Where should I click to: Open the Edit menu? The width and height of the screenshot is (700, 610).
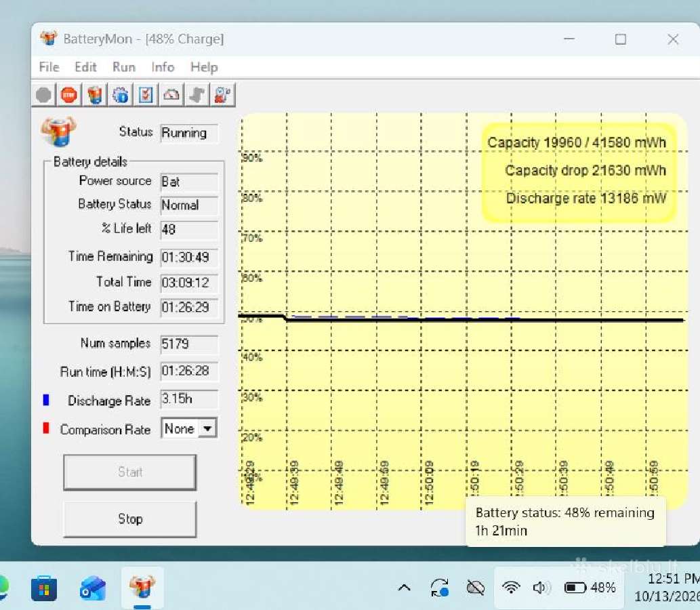click(85, 67)
